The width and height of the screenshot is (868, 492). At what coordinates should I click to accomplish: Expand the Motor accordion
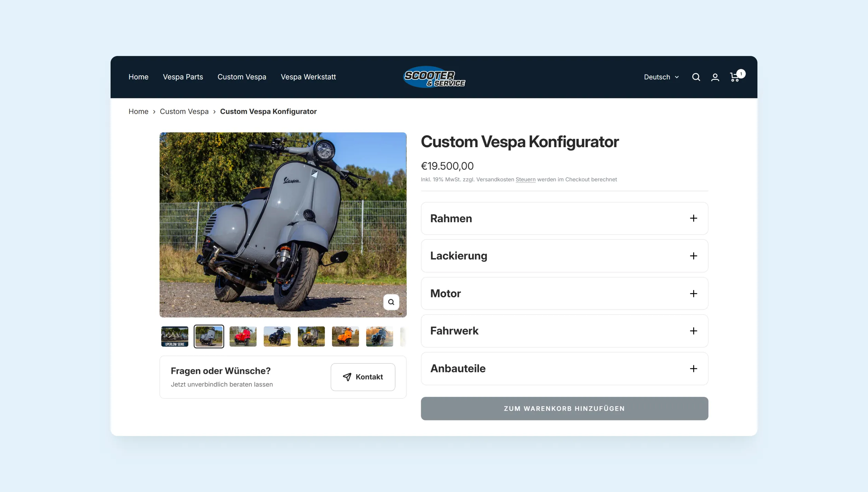click(x=564, y=293)
